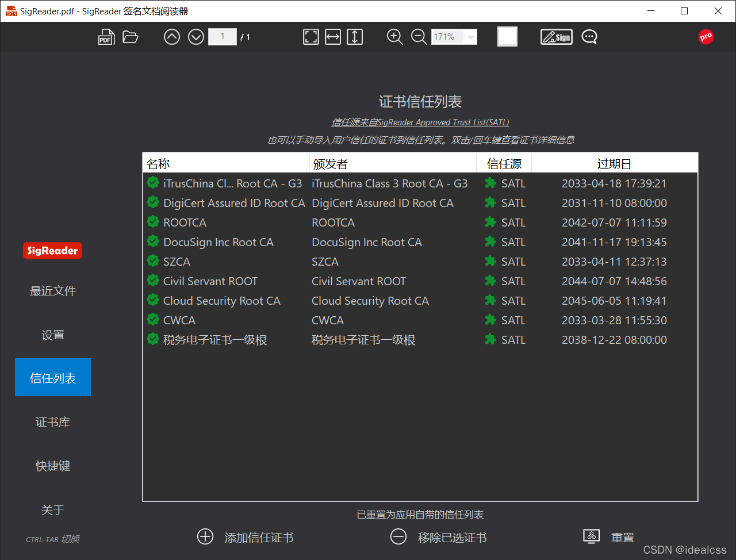This screenshot has height=560, width=736.
Task: Select Civil Servant ROOT name cell
Action: coord(210,281)
